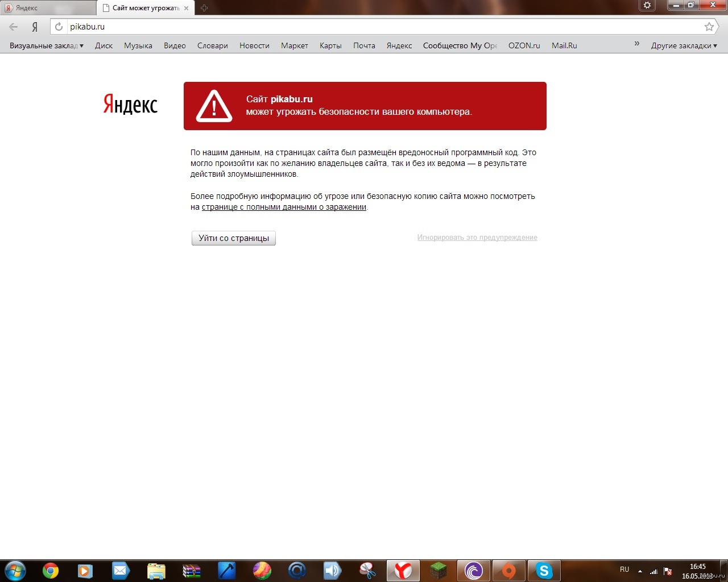Click the Yandex 'Я' home button
This screenshot has width=728, height=582.
click(x=35, y=27)
